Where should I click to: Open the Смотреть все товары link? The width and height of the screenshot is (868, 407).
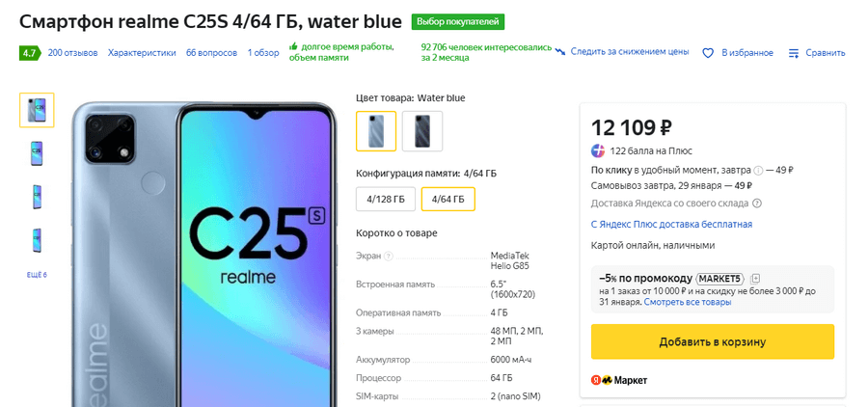click(x=688, y=302)
